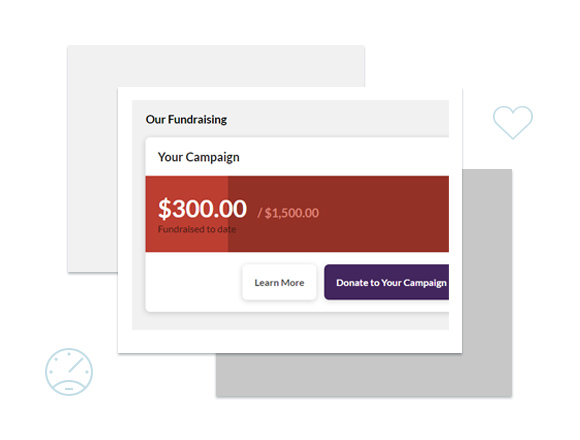Screen dimensions: 580x440
Task: Click the Your Campaign title
Action: pyautogui.click(x=198, y=157)
